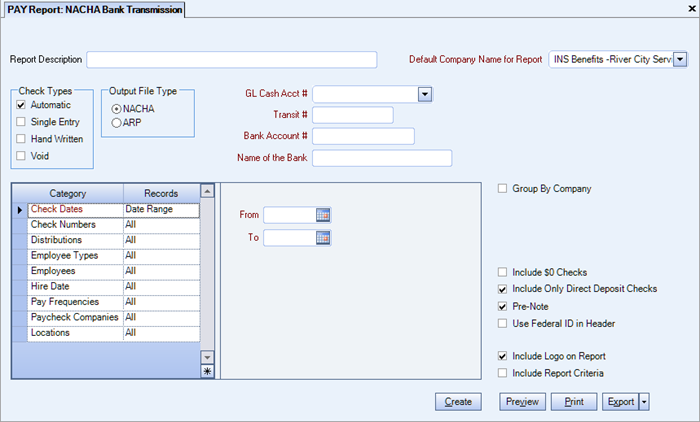Toggle the Pre-Note checkbox
The height and width of the screenshot is (422, 700).
(x=503, y=306)
